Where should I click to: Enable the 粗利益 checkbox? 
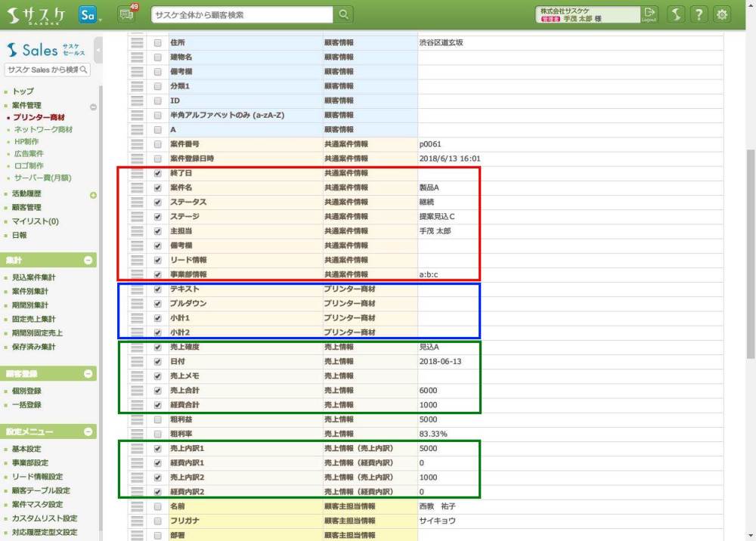[157, 419]
